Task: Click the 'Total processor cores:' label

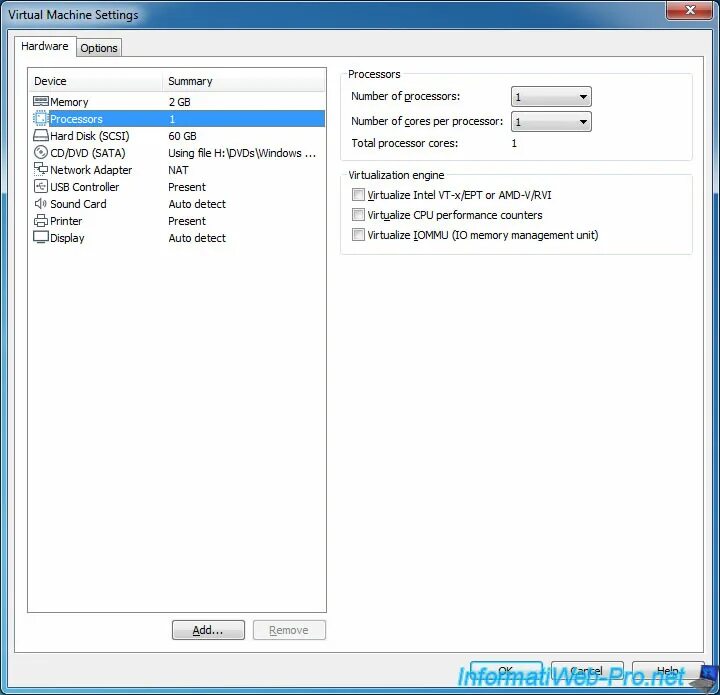Action: point(405,143)
